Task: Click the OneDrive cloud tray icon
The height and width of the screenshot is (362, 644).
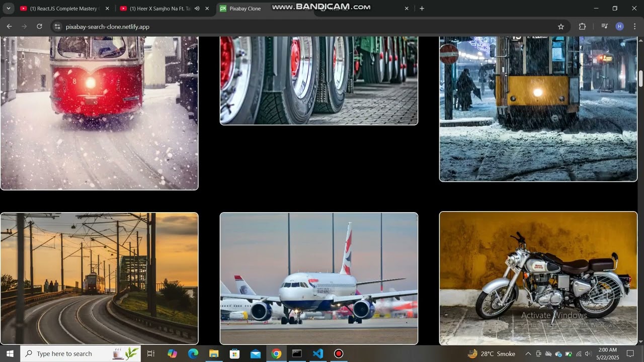Action: 548,353
